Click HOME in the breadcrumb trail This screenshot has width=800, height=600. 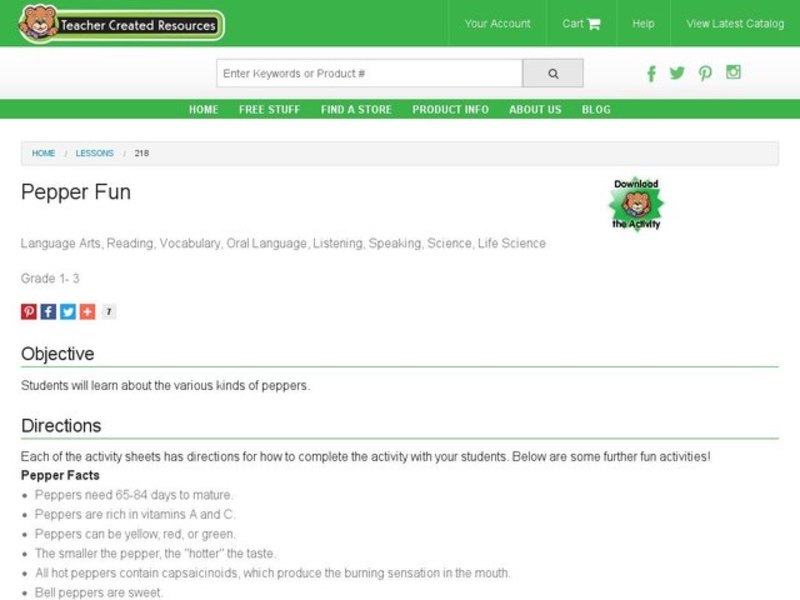(43, 153)
